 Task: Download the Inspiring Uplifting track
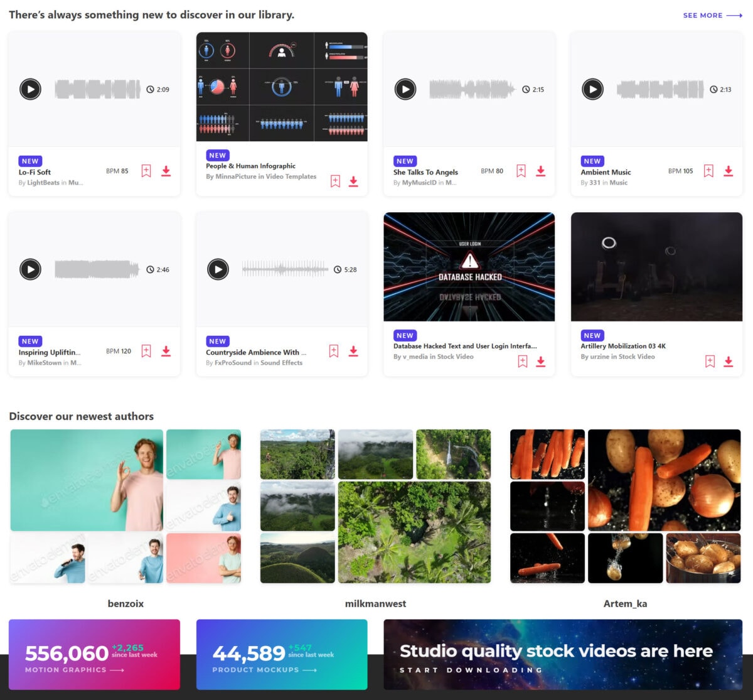166,350
